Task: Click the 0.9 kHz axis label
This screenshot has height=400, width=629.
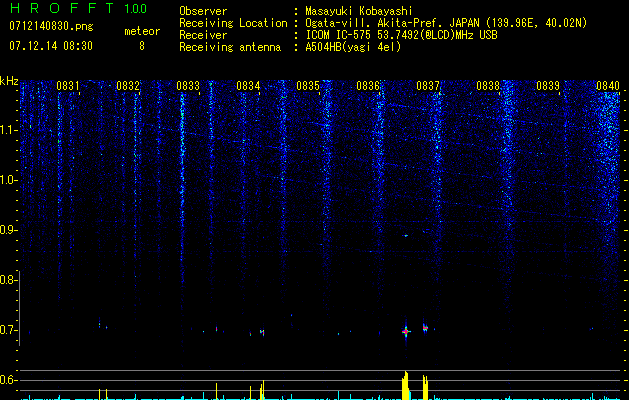Action: [x=7, y=230]
